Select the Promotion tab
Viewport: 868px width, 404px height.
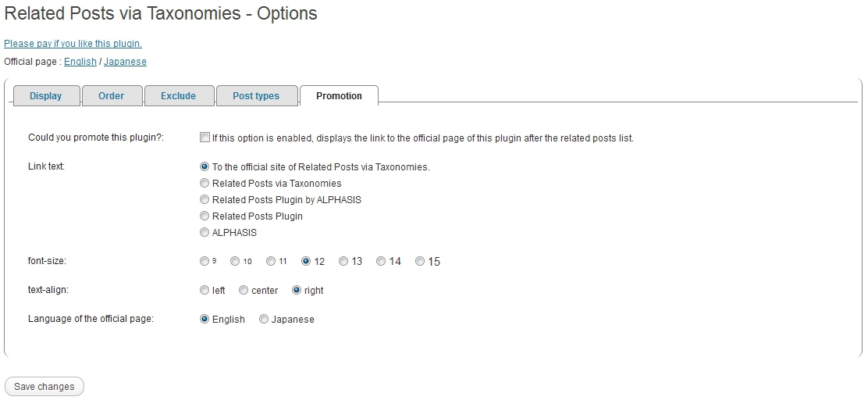[x=339, y=96]
